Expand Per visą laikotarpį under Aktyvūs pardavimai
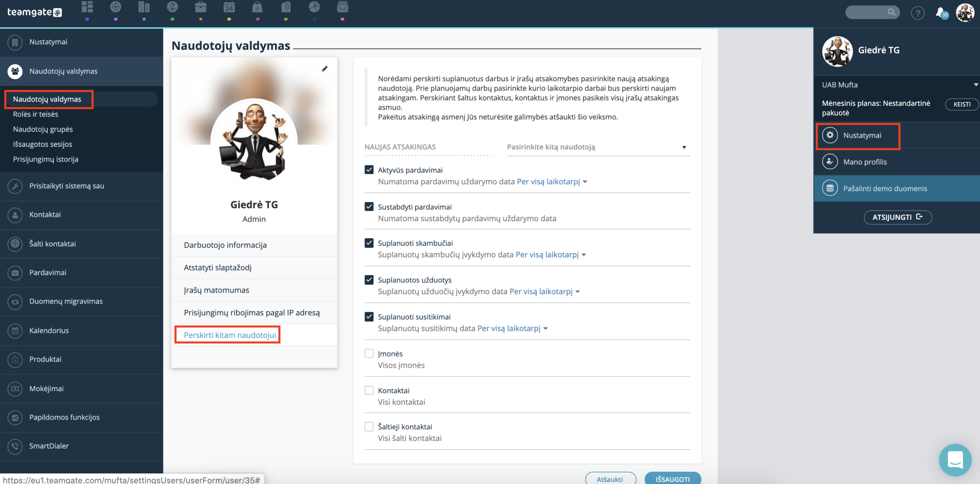This screenshot has width=980, height=484. (552, 182)
